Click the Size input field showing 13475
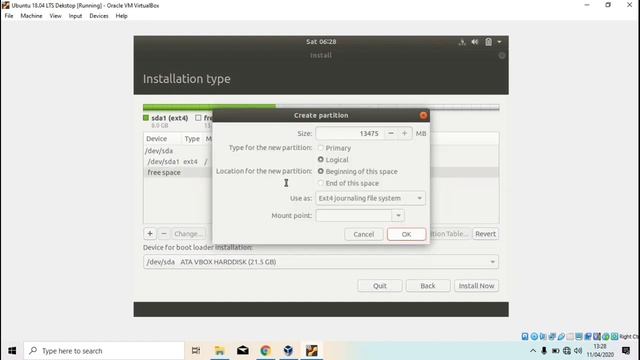640x360 pixels. (x=350, y=133)
